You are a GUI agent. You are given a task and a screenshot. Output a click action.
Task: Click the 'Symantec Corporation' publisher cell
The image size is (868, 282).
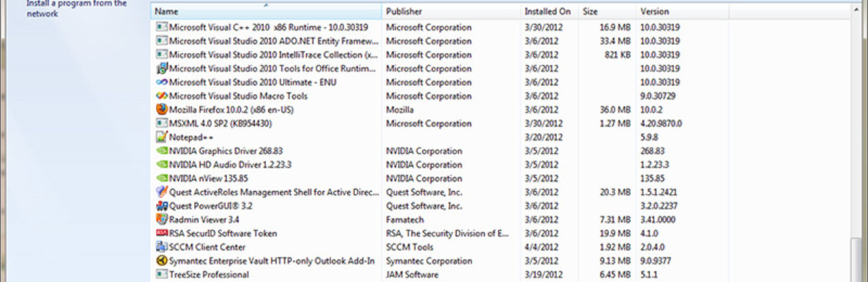pos(428,261)
